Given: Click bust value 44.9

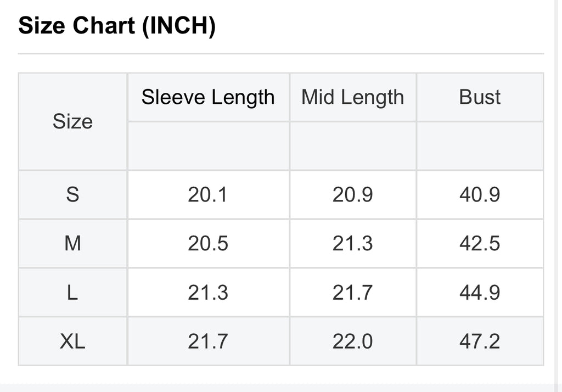Looking at the screenshot, I should click(x=480, y=292).
